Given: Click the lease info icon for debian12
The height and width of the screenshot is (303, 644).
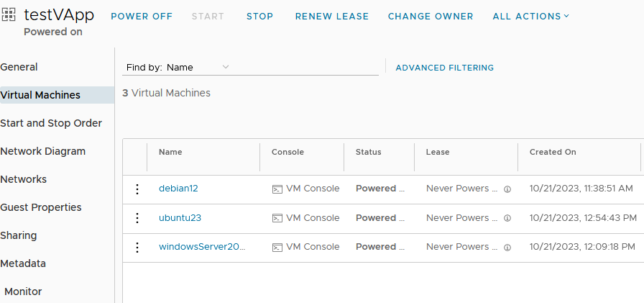Looking at the screenshot, I should tap(507, 189).
